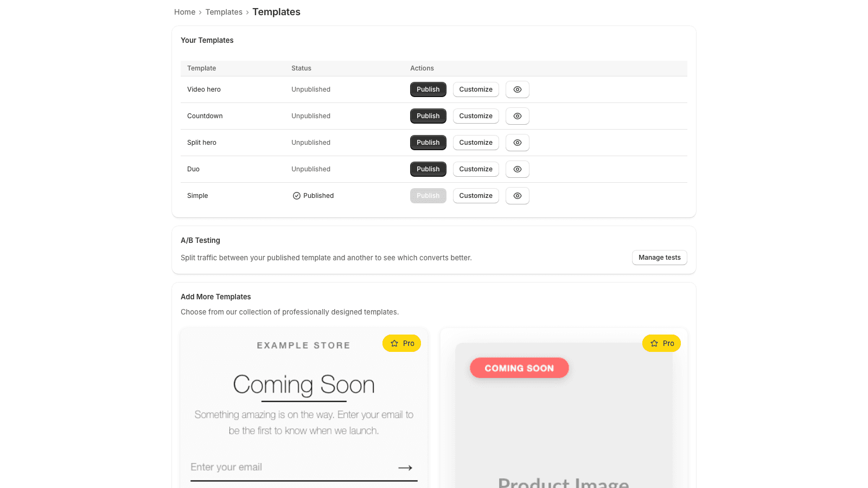
Task: Go to Home breadcrumb
Action: [184, 12]
